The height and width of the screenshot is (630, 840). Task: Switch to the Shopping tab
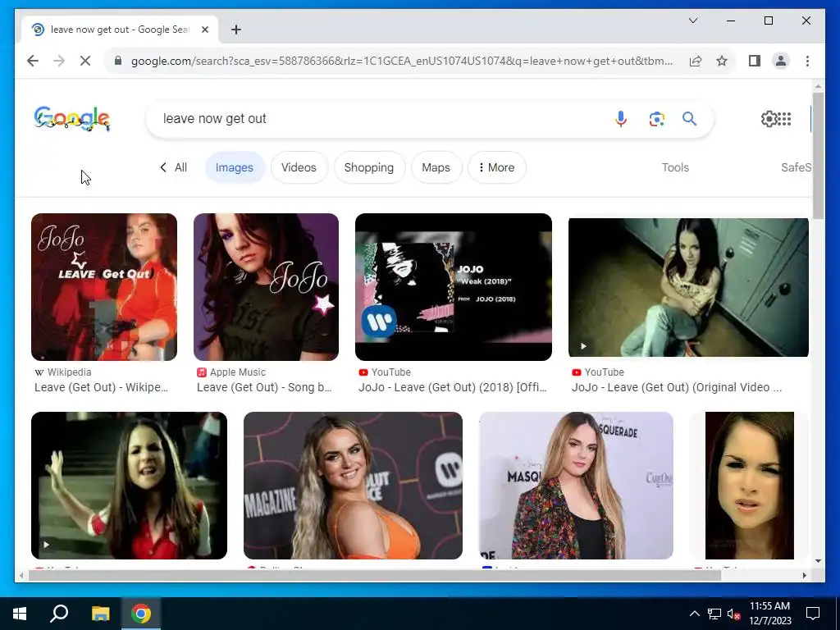(x=369, y=167)
